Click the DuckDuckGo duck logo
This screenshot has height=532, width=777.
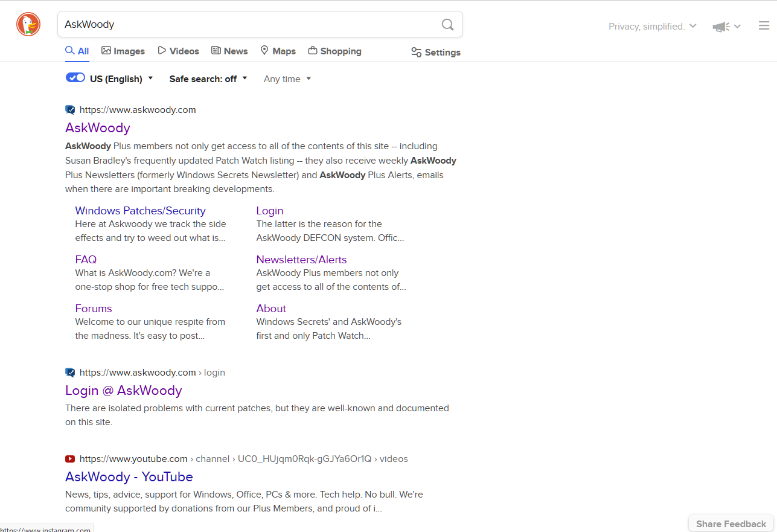28,24
